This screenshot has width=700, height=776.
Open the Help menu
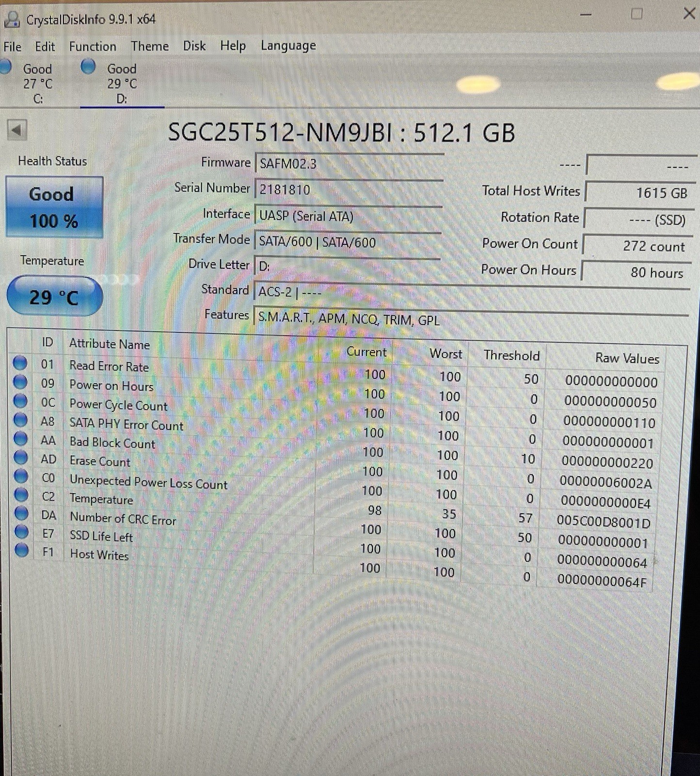tap(233, 46)
